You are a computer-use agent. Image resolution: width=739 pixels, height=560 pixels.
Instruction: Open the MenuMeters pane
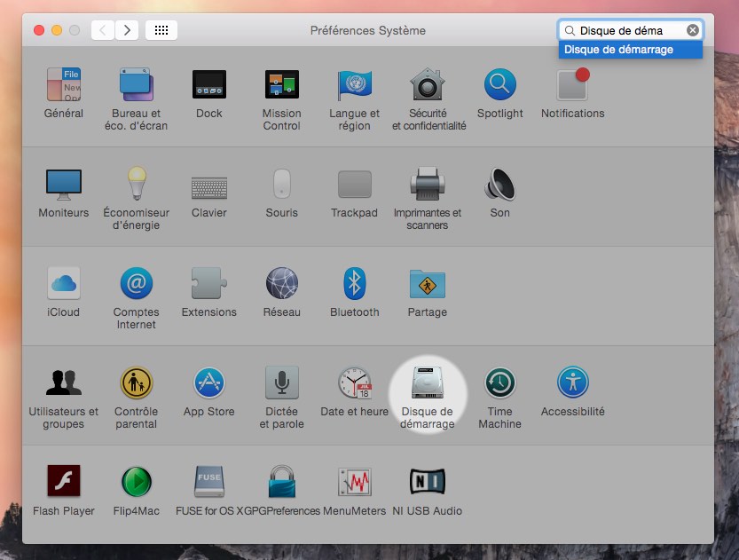coord(354,479)
